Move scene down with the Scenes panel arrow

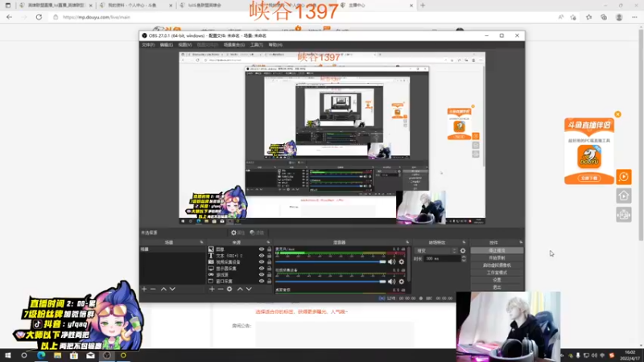(172, 289)
